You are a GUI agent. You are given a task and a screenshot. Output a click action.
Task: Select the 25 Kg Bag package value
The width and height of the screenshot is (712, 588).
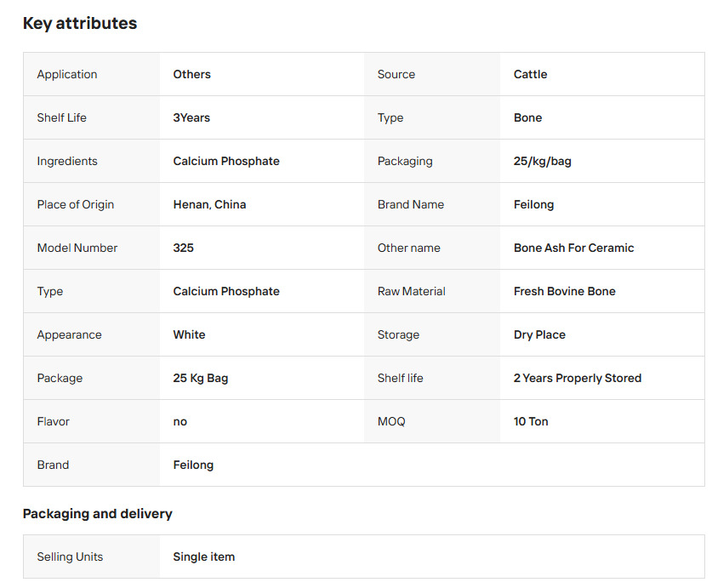pos(201,378)
